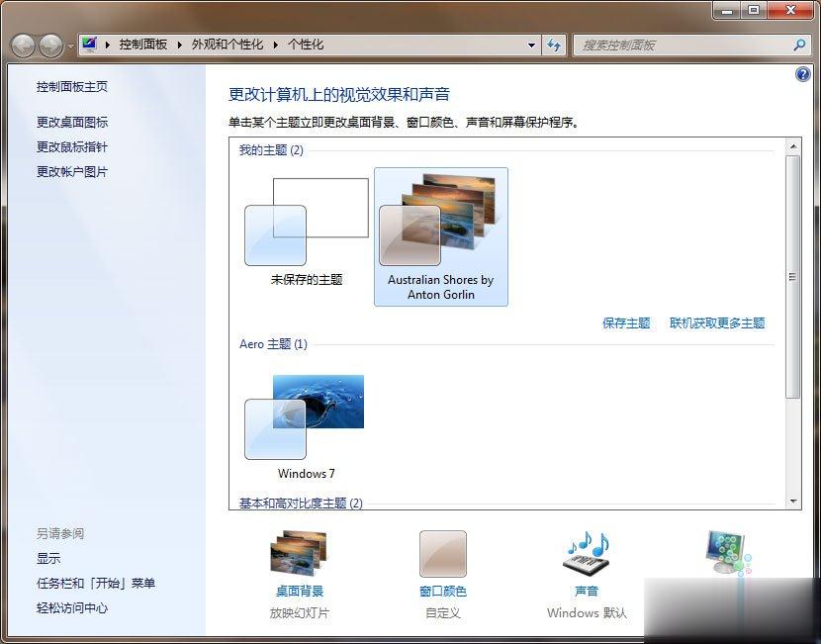The image size is (821, 644).
Task: Open Help via the blue question mark
Action: [x=802, y=74]
